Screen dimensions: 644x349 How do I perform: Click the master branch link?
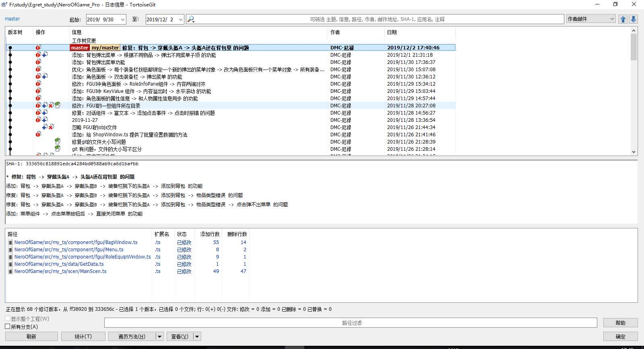coord(12,19)
